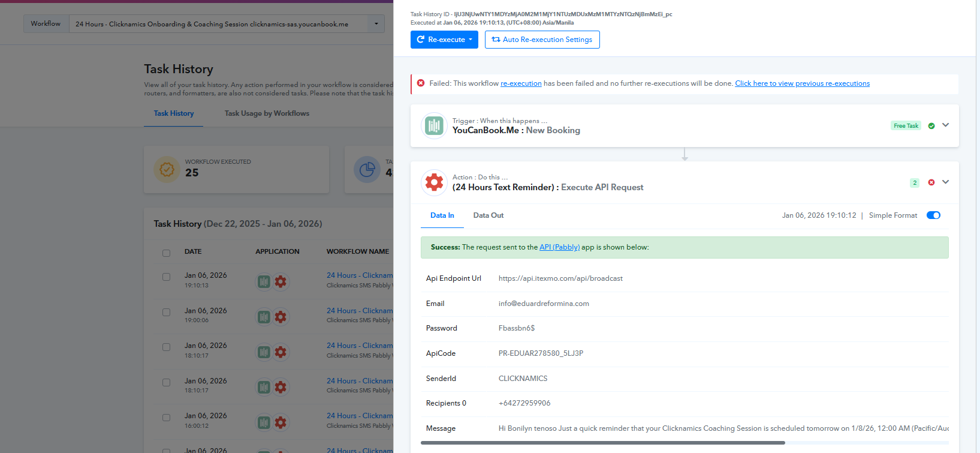Click the gear app icon in the 19:00:06 row
The image size is (980, 453).
281,317
